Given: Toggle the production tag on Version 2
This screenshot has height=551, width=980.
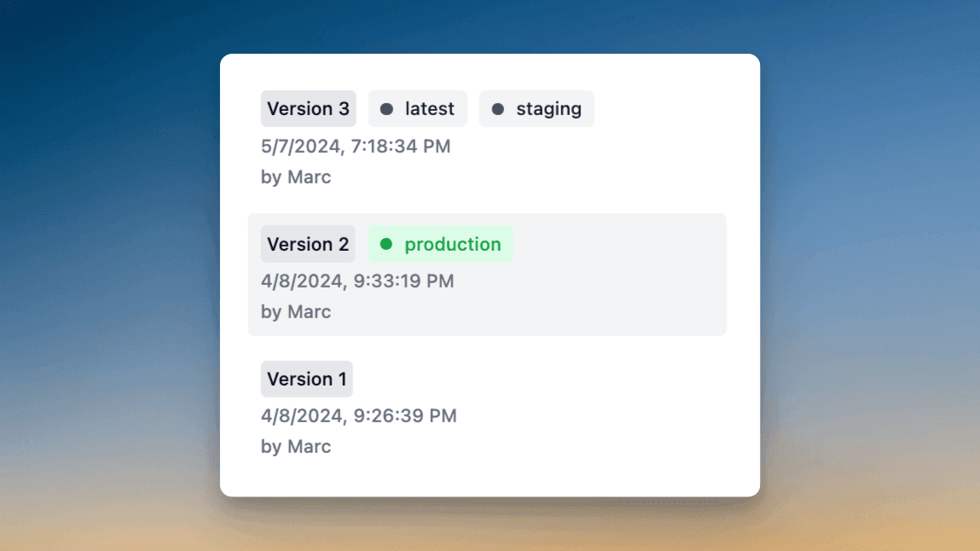Looking at the screenshot, I should click(x=441, y=244).
